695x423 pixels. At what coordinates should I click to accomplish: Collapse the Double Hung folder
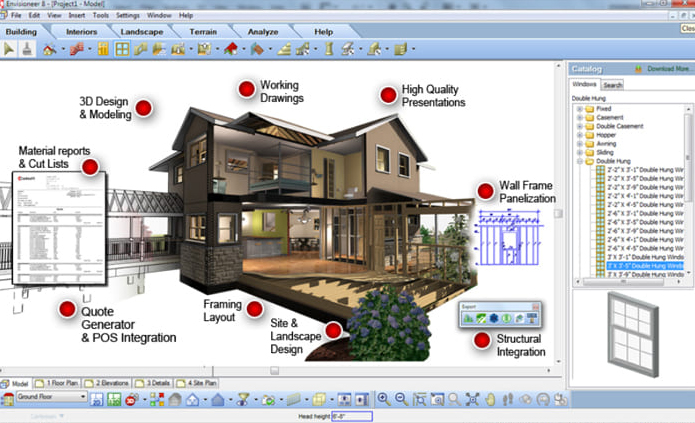[x=580, y=161]
